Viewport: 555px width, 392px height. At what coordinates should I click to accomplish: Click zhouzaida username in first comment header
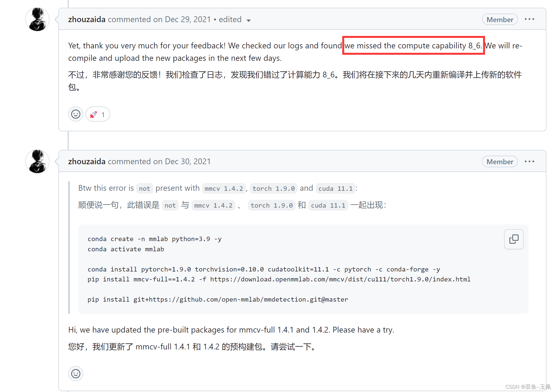coord(87,19)
